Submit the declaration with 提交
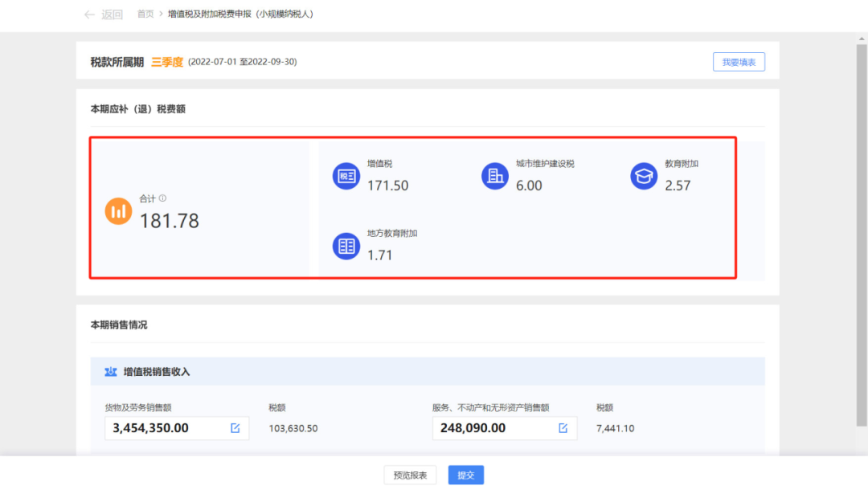Screen dimensions: 868x494 (x=466, y=475)
